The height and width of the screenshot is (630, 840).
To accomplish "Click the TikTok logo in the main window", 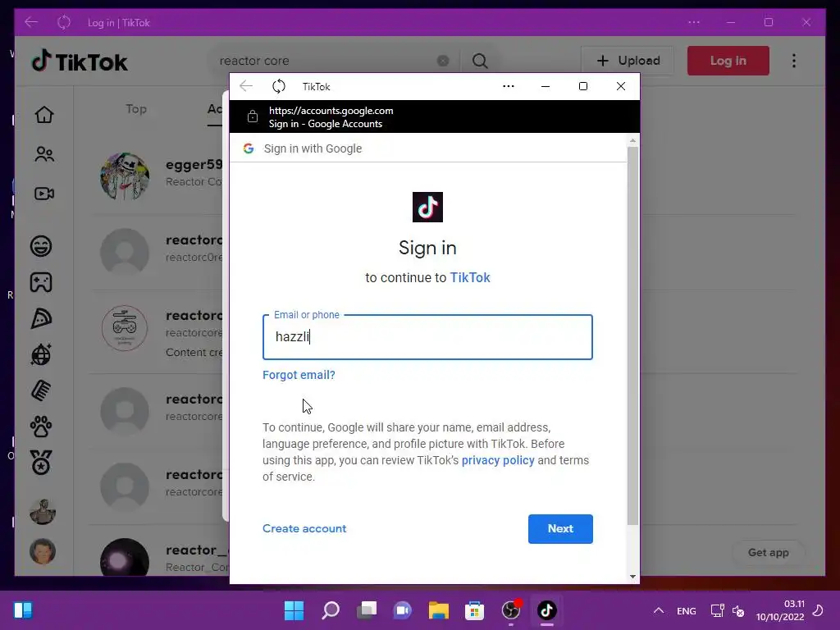I will coord(80,61).
